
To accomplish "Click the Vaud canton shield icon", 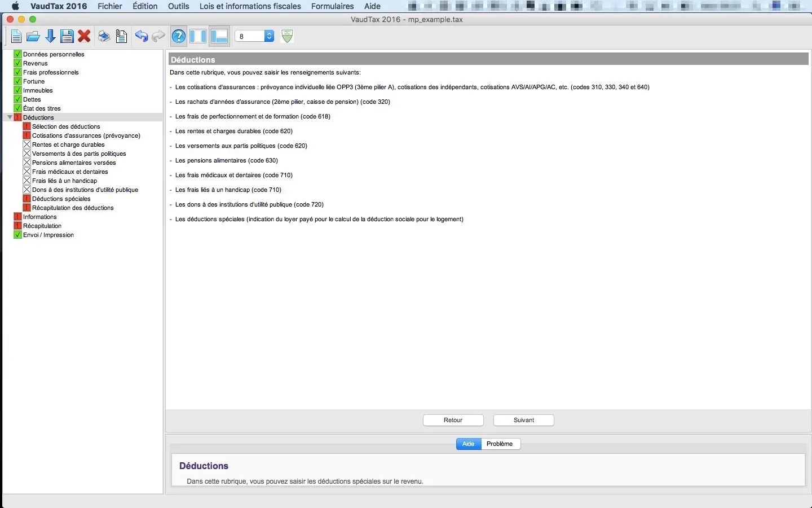I will pos(287,36).
